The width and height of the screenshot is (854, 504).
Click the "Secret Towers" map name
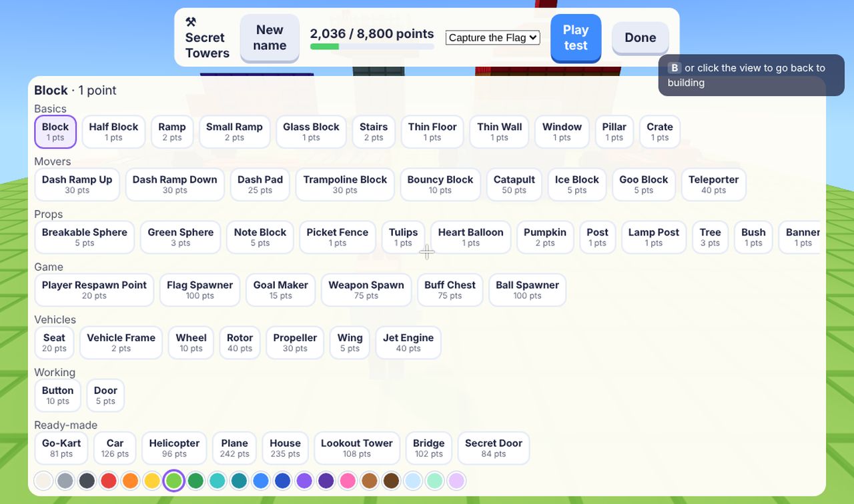tap(207, 45)
